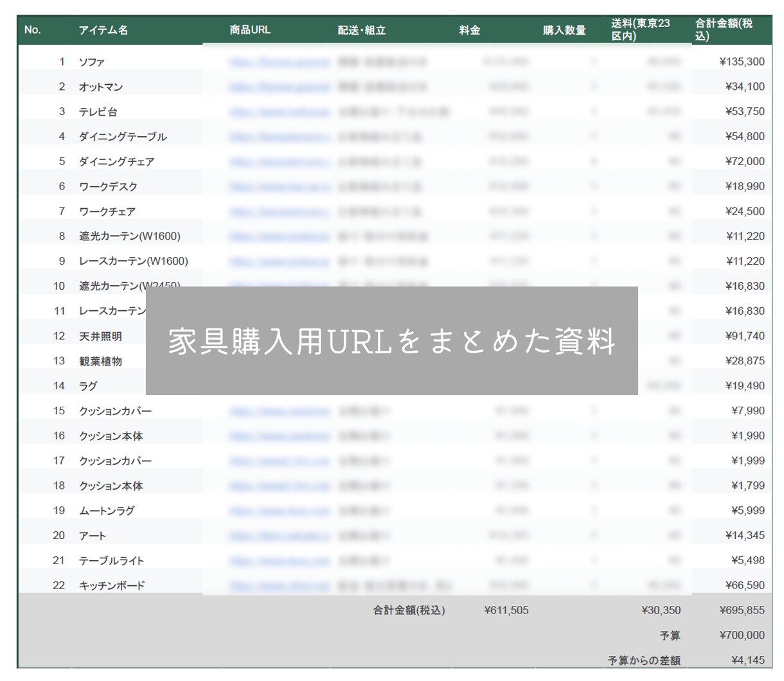The image size is (784, 681).
Task: Select the 観葉植物 item cell
Action: [x=100, y=361]
